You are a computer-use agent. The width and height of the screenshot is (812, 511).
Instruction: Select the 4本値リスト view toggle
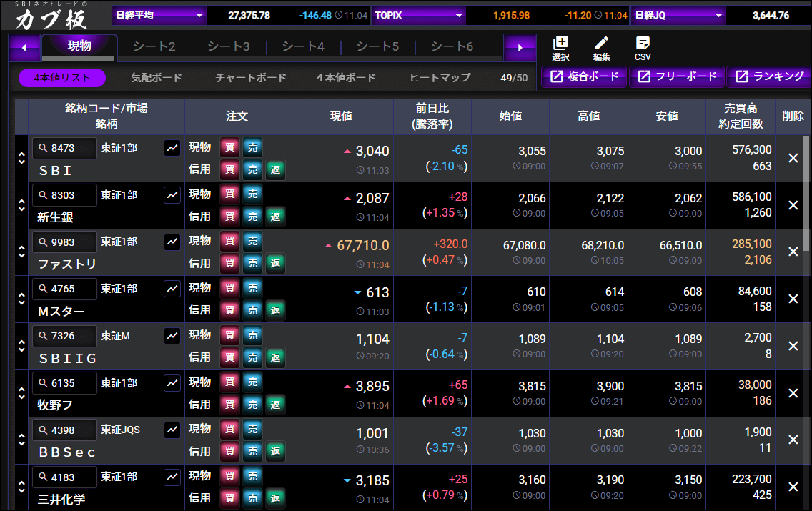tap(62, 78)
